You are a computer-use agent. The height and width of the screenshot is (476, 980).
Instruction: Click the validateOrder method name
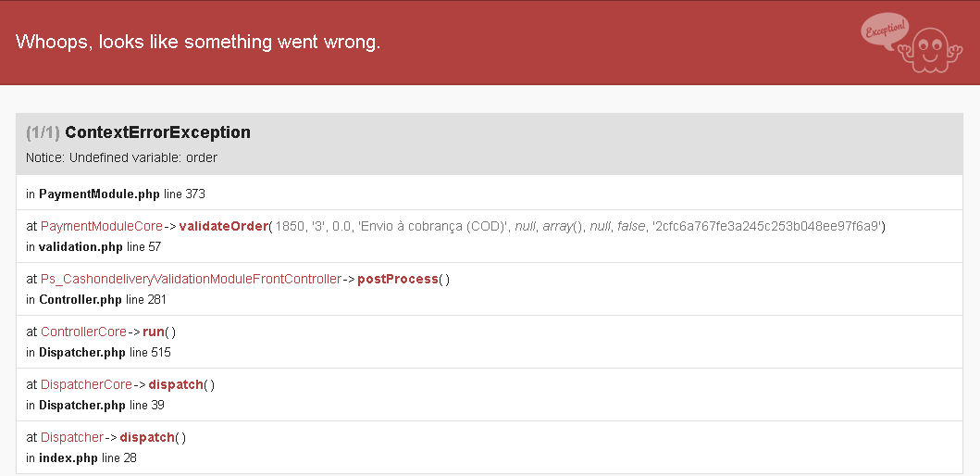pos(224,227)
